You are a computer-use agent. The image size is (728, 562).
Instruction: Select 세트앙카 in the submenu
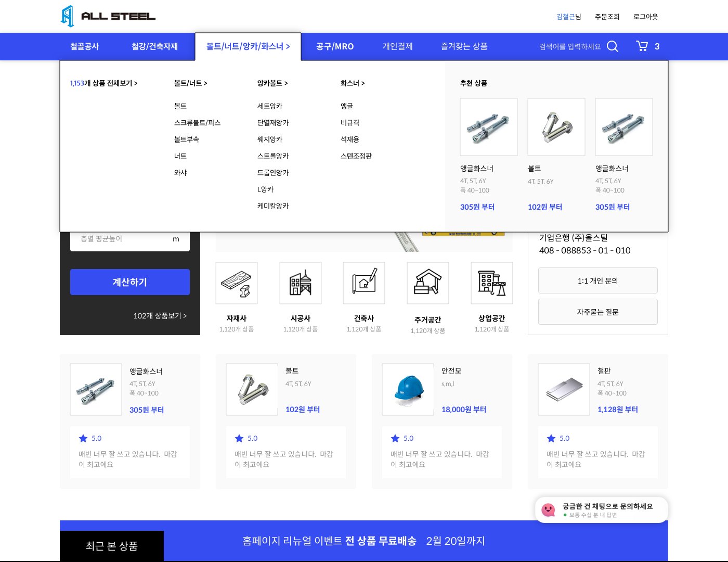click(270, 106)
